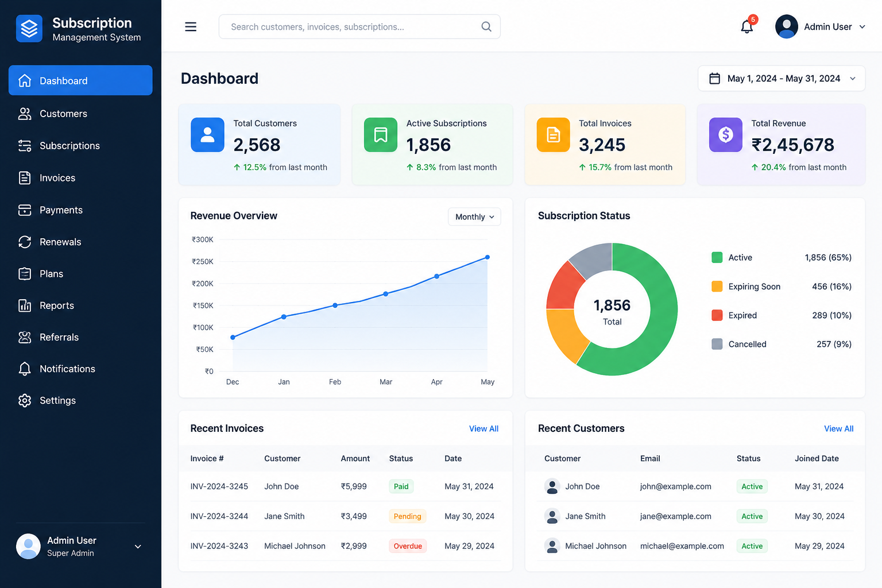The width and height of the screenshot is (882, 588).
Task: Click the calendar icon in date range picker
Action: [x=715, y=79]
